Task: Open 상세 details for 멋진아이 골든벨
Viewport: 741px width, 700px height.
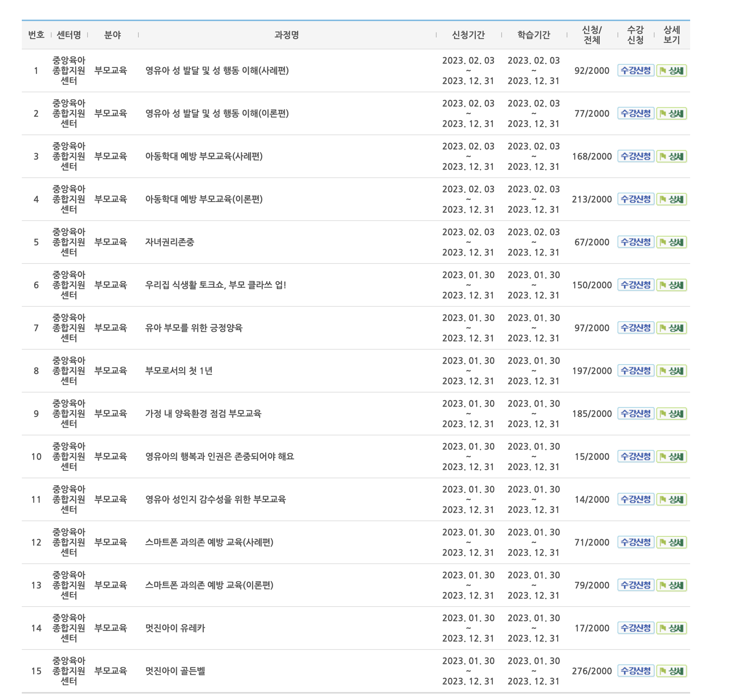Action: pos(671,671)
